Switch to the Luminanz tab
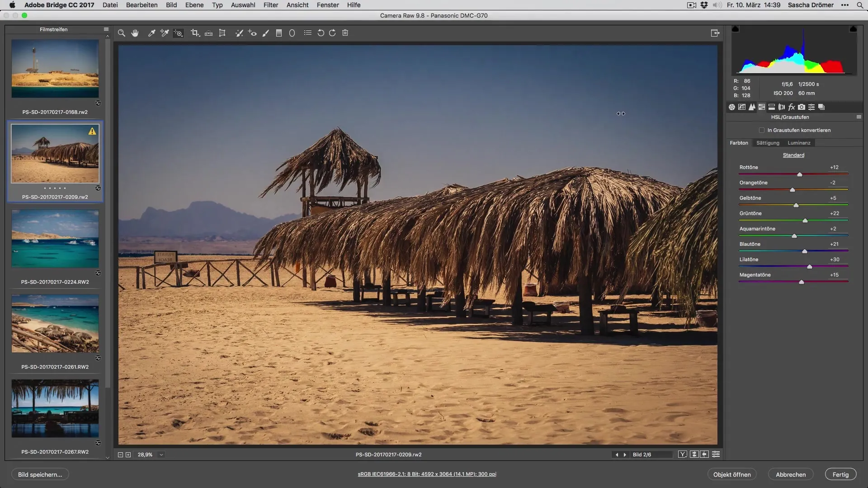Image resolution: width=868 pixels, height=488 pixels. pyautogui.click(x=799, y=143)
